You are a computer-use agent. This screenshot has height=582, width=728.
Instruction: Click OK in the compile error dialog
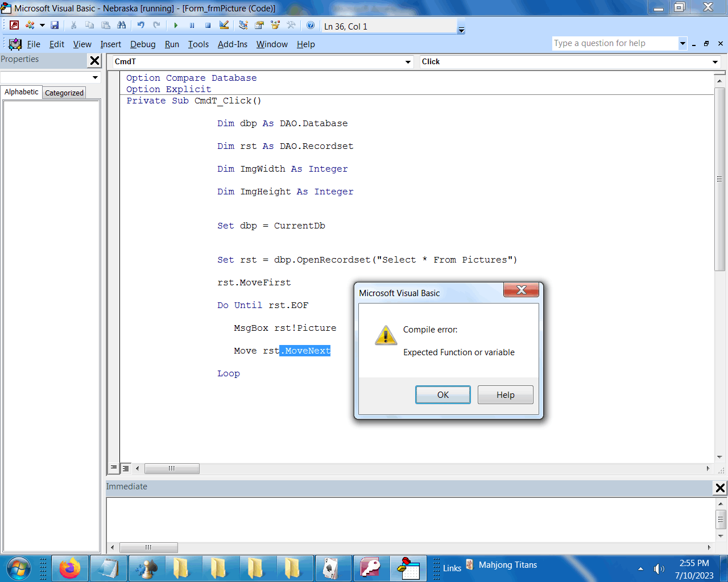[443, 395]
